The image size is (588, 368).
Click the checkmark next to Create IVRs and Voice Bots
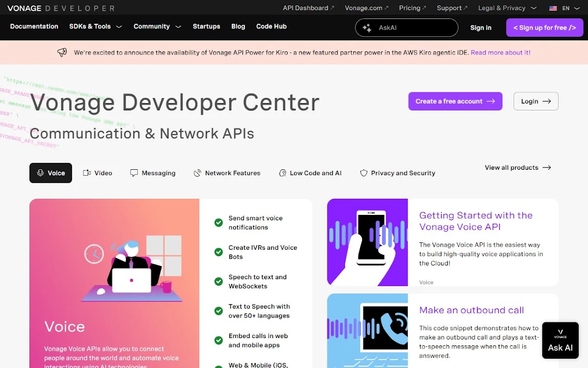point(219,252)
